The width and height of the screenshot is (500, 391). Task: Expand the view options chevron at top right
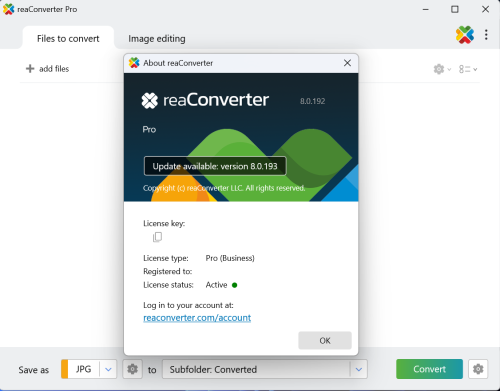pos(475,69)
